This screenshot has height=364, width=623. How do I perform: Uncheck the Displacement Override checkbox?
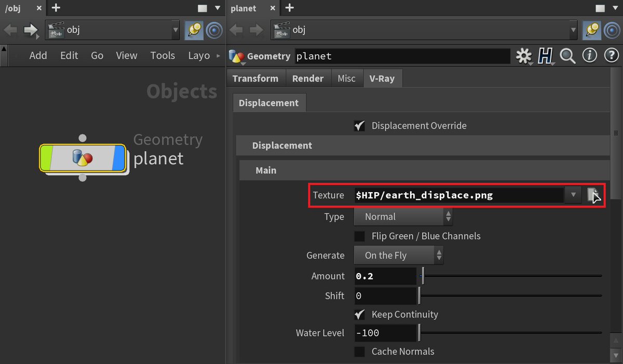tap(359, 125)
